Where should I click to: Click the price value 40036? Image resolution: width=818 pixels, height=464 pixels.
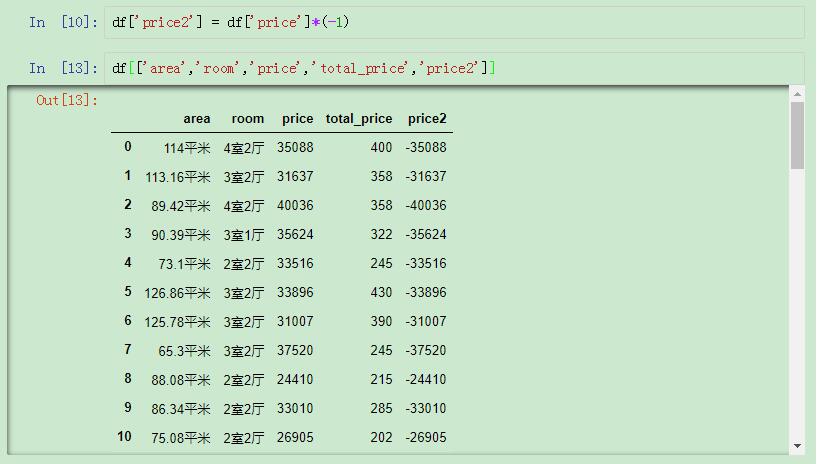pos(295,206)
